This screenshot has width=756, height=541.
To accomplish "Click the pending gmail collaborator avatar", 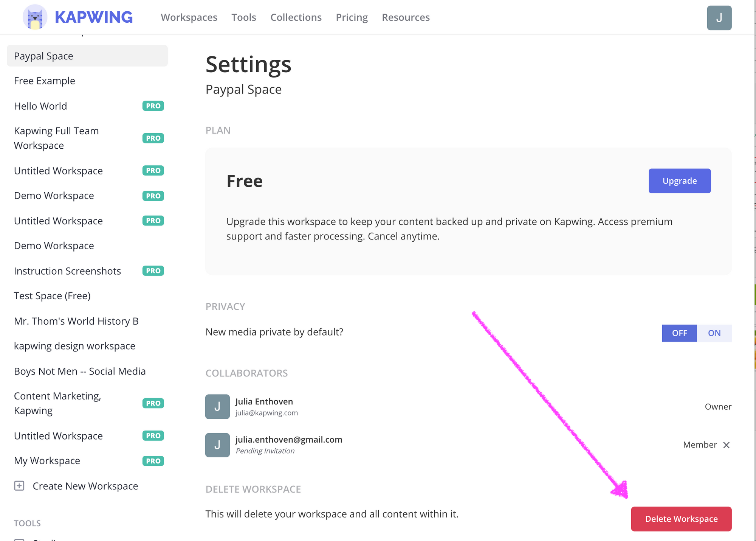I will [x=217, y=445].
